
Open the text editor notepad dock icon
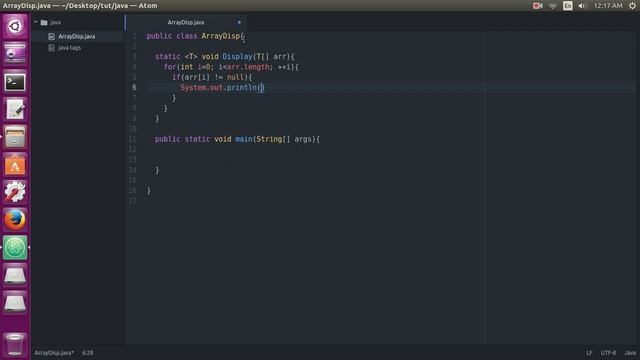15,109
